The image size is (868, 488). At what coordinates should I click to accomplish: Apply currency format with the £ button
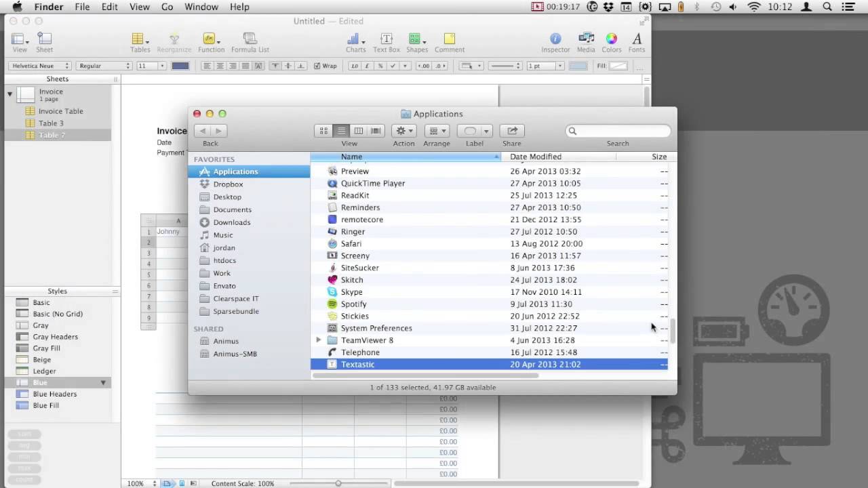367,66
